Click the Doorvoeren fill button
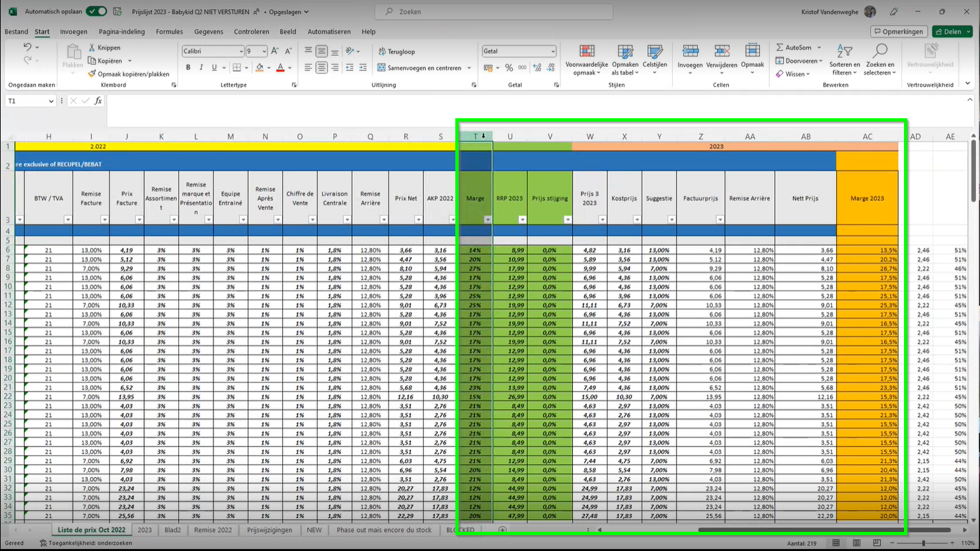This screenshot has height=551, width=980. pos(799,61)
